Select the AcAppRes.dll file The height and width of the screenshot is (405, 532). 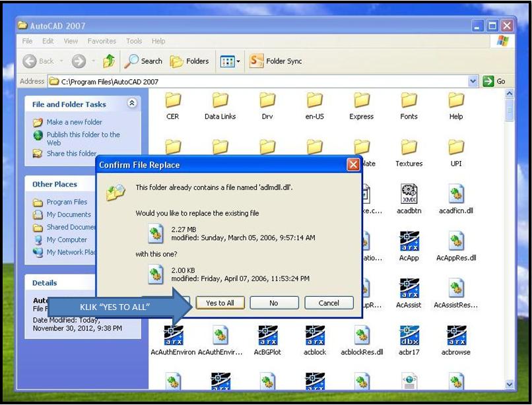click(456, 246)
